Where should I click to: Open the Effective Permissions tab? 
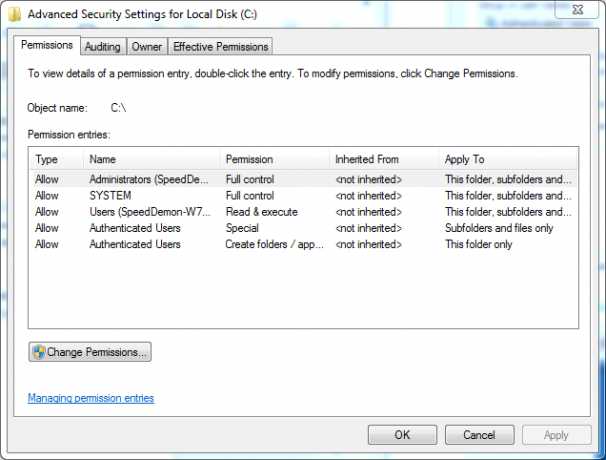coord(220,47)
